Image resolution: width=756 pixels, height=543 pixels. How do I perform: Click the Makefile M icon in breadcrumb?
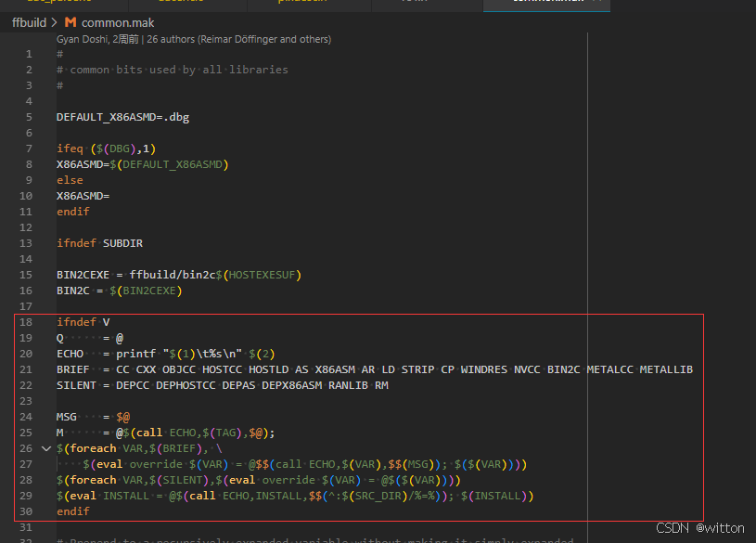click(70, 21)
